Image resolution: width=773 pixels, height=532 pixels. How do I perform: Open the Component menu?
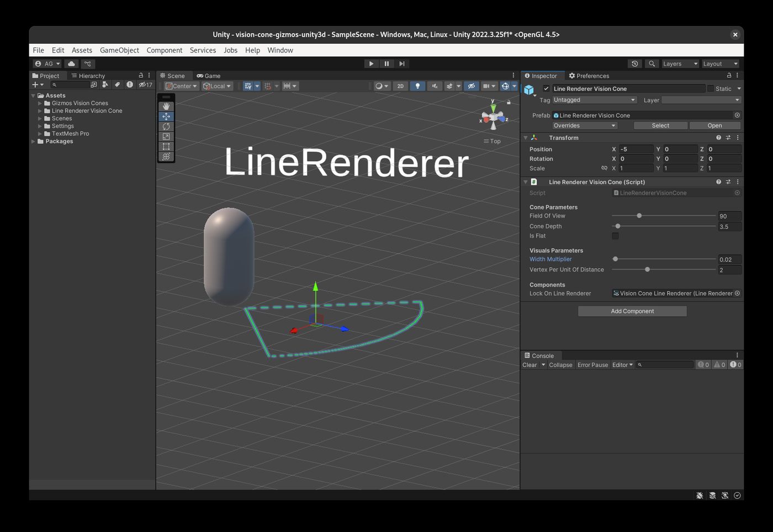(165, 50)
